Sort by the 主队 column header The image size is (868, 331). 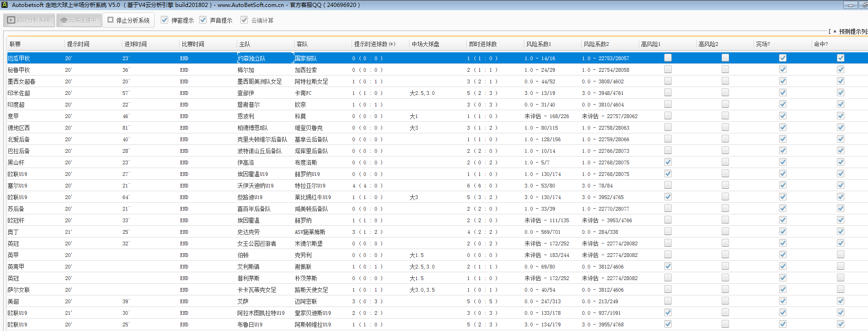(245, 44)
